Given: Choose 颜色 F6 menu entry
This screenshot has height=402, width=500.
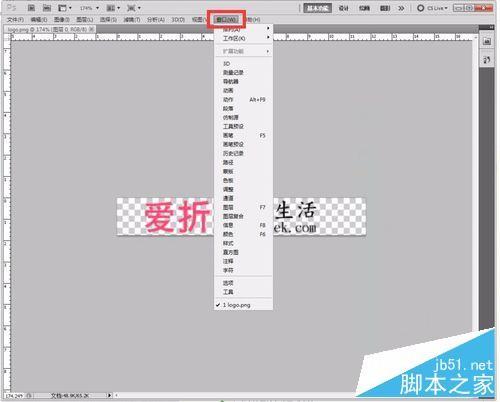Looking at the screenshot, I should click(x=243, y=234).
